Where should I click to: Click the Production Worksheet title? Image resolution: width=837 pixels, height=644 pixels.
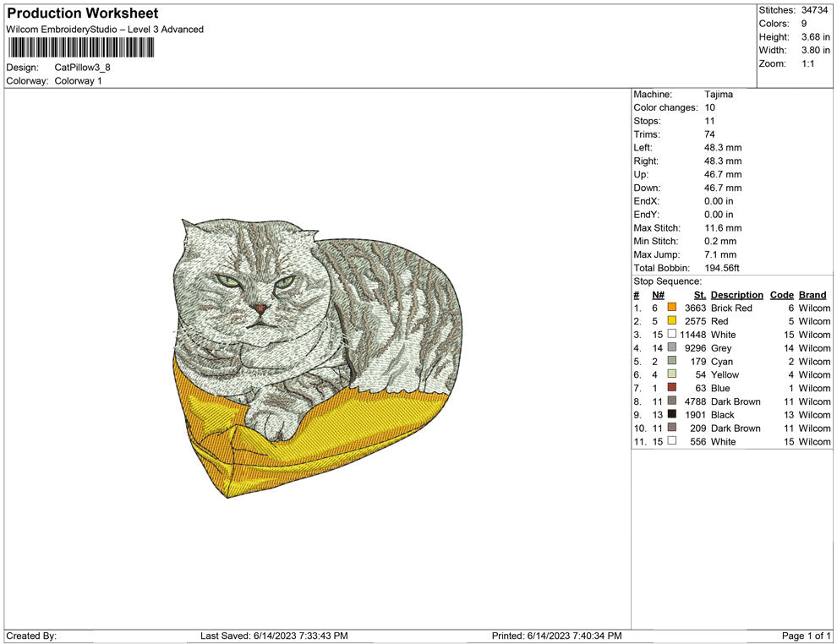pyautogui.click(x=83, y=14)
